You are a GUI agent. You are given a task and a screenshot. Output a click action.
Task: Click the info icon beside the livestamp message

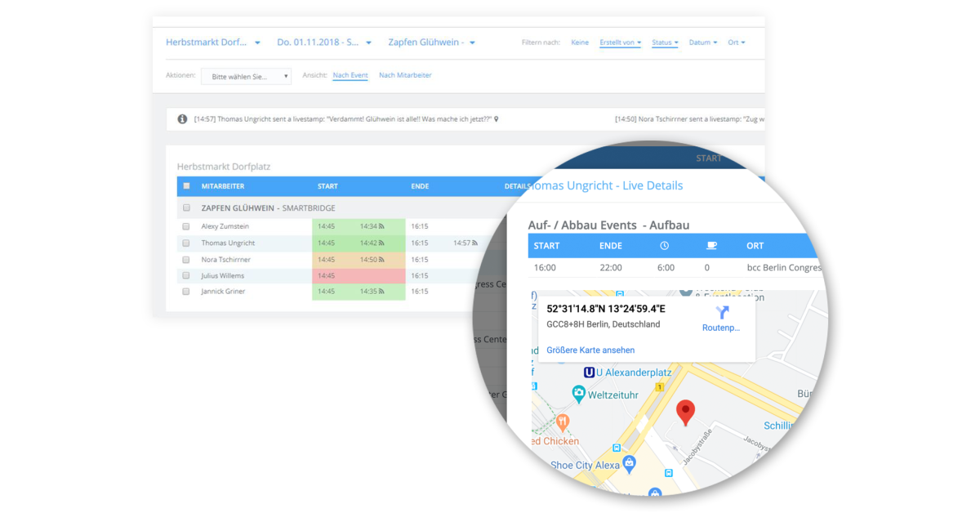(x=182, y=119)
